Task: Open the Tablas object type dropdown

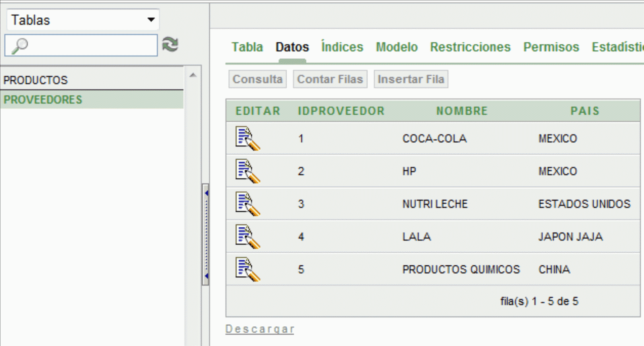Action: [83, 20]
